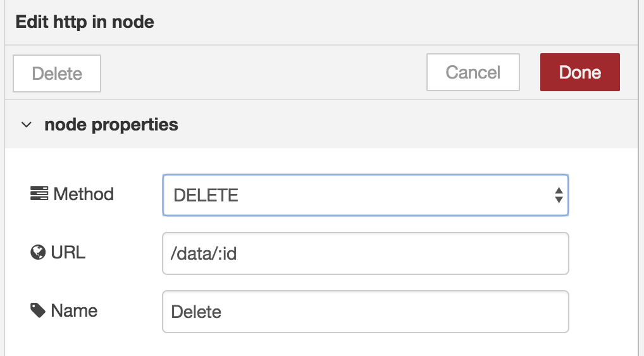Click the node properties section title
Image resolution: width=644 pixels, height=356 pixels.
[x=111, y=125]
